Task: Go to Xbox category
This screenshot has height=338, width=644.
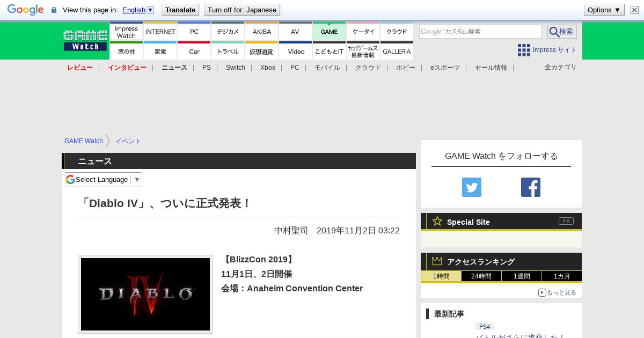Action: pos(268,68)
